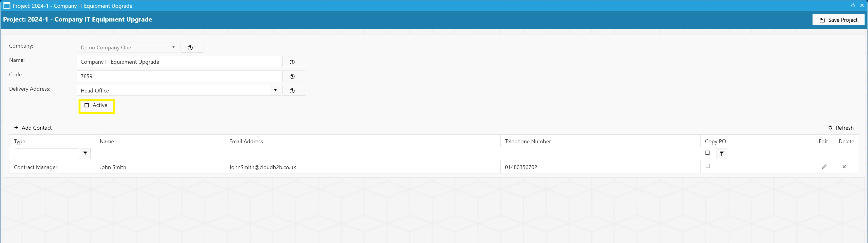Select the Contract Manager cell

(x=52, y=167)
